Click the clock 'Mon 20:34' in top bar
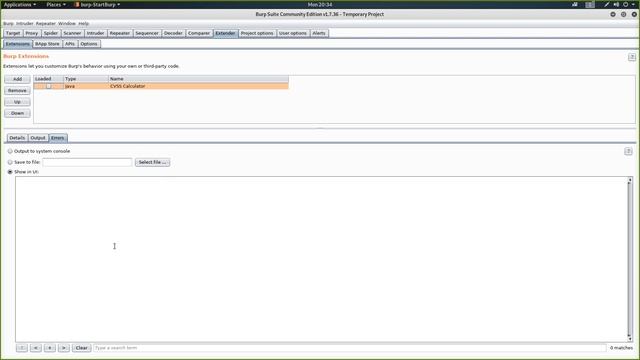This screenshot has width=640, height=360. 320,4
